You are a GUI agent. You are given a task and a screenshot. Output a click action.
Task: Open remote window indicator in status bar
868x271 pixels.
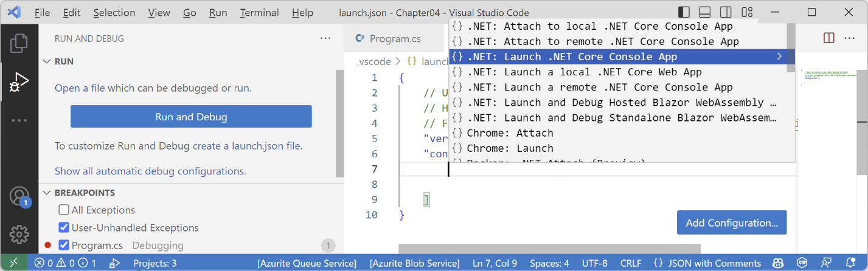13,263
